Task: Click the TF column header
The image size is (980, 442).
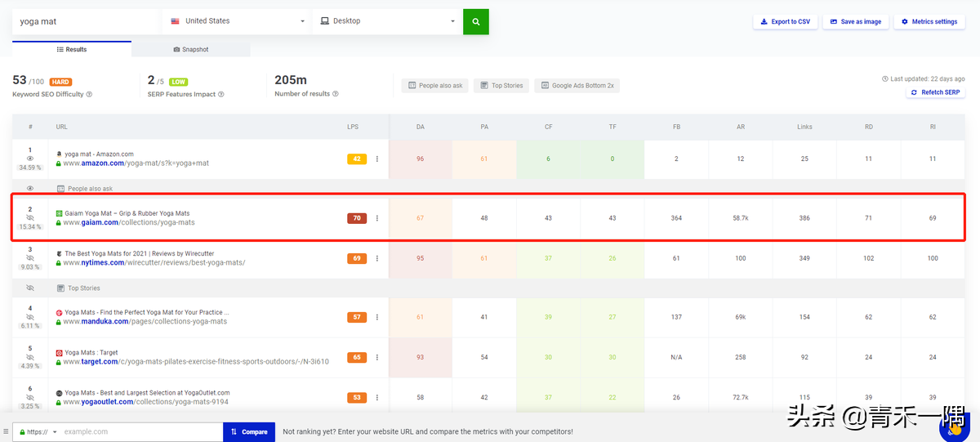Action: click(x=612, y=127)
